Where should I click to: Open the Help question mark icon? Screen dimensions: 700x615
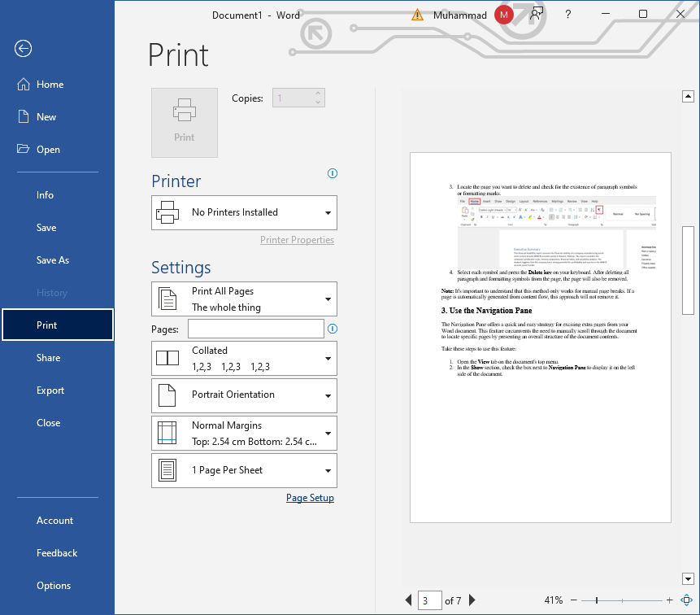tap(568, 15)
